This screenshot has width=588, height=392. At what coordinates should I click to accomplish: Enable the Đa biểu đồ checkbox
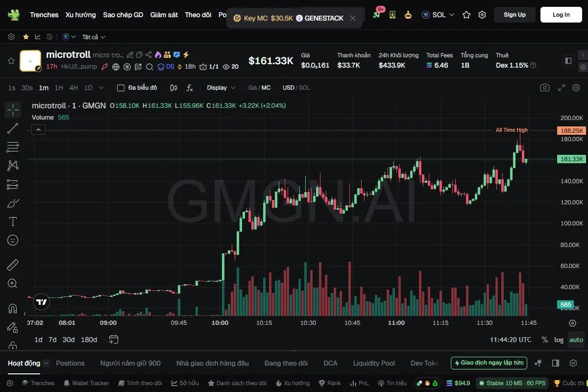click(121, 88)
